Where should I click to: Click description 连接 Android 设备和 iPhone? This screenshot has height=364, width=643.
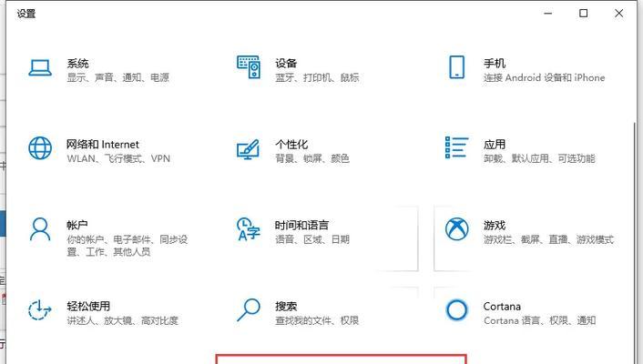point(544,77)
